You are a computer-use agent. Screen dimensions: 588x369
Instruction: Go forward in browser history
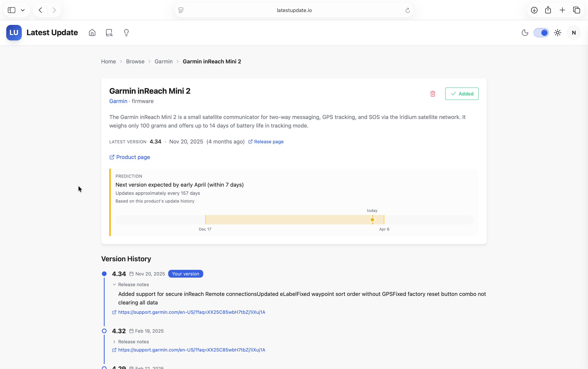(x=54, y=10)
